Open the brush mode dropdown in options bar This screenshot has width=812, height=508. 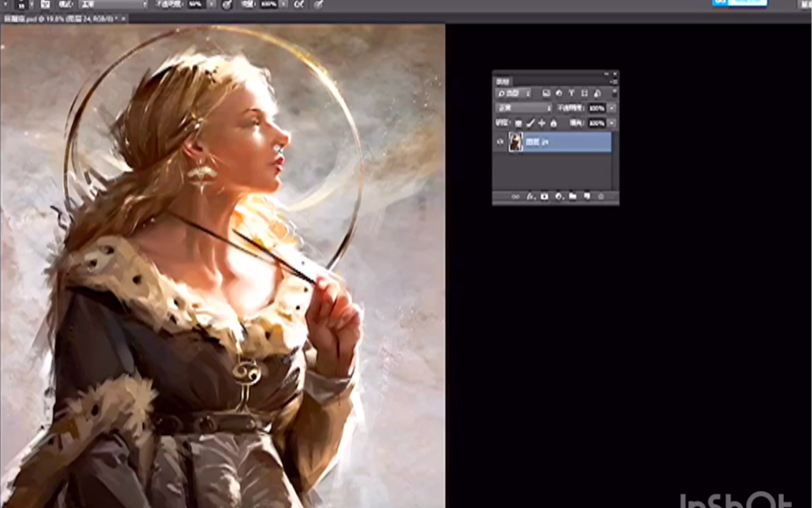click(x=113, y=4)
